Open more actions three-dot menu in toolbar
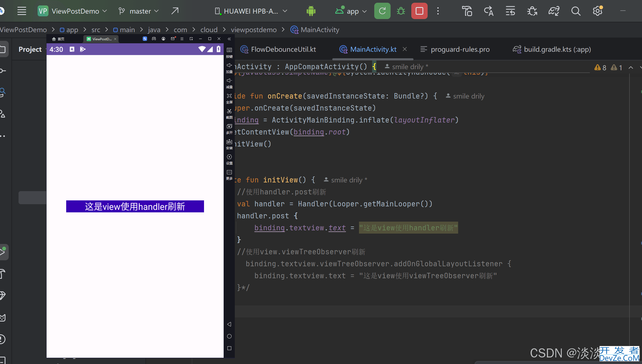Screen dimensions: 642x364 [x=438, y=11]
